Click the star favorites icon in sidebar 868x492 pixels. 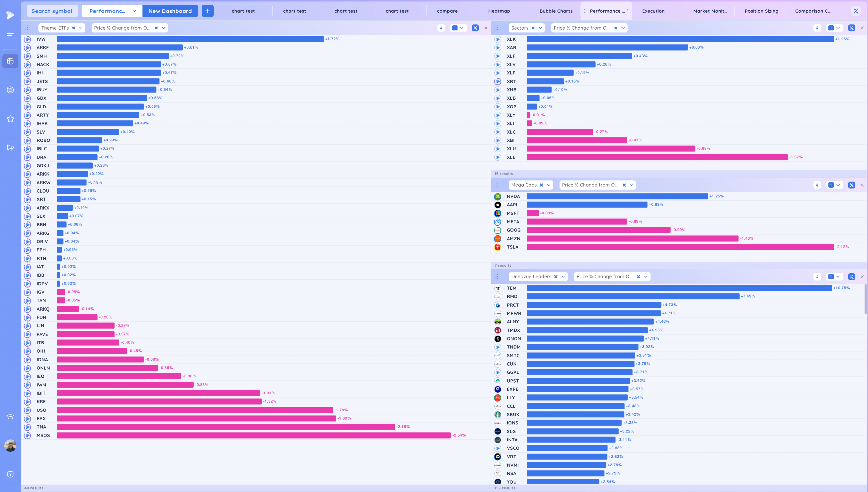coord(10,119)
